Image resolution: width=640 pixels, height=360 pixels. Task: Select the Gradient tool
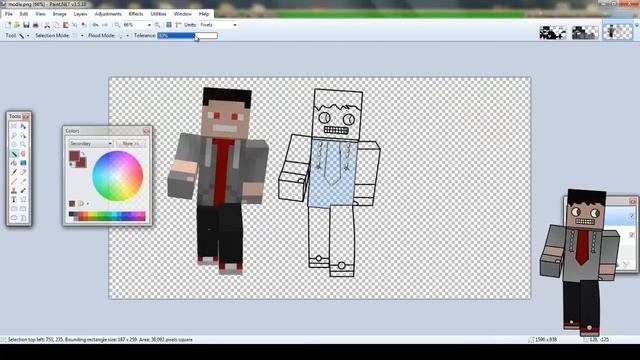(x=23, y=163)
